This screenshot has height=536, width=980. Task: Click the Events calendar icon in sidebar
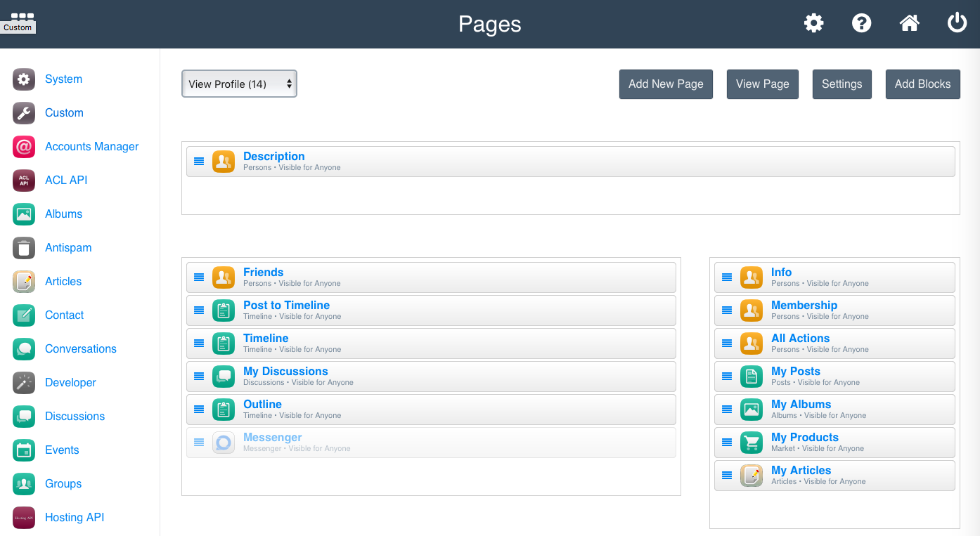(x=23, y=450)
